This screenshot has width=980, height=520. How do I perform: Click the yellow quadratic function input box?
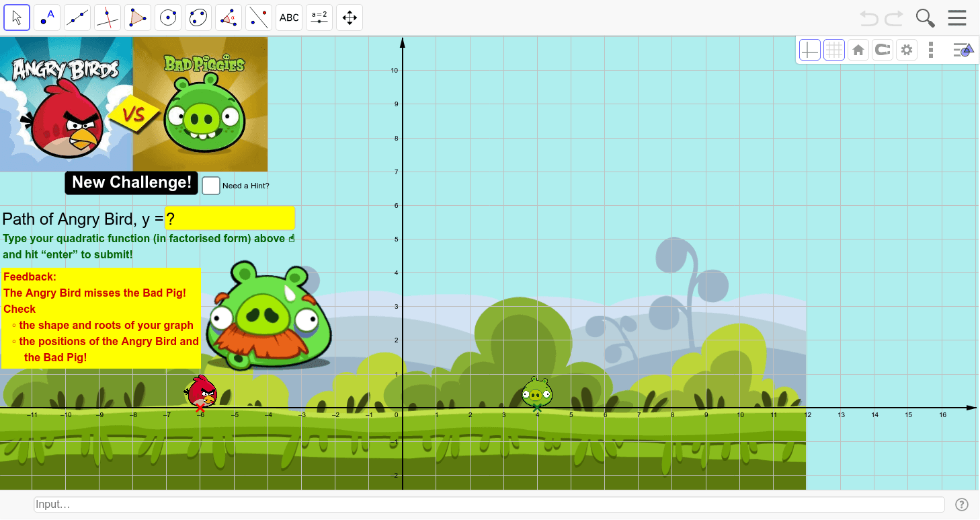tap(230, 219)
